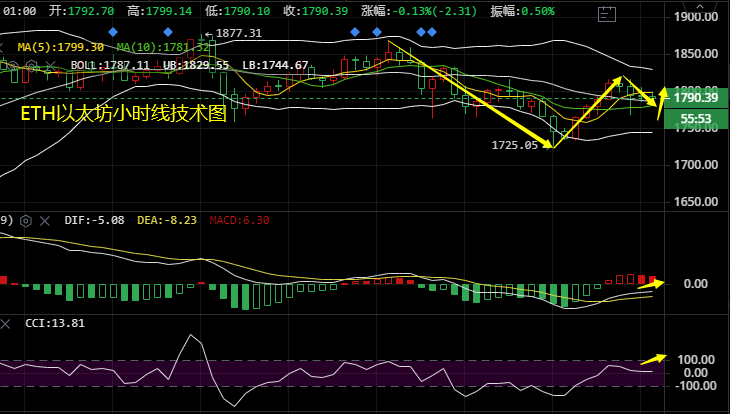Remove the BOLL overlay with its X
The width and height of the screenshot is (730, 414).
click(x=51, y=65)
